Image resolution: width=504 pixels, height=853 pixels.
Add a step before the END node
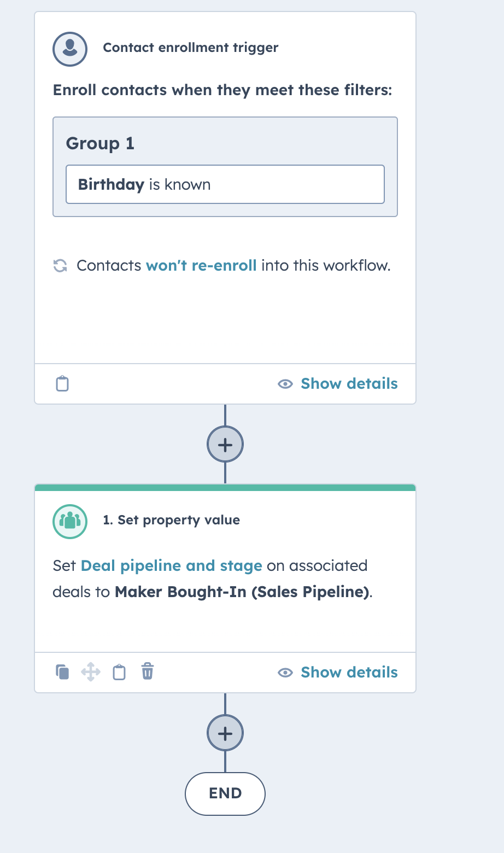(x=225, y=733)
